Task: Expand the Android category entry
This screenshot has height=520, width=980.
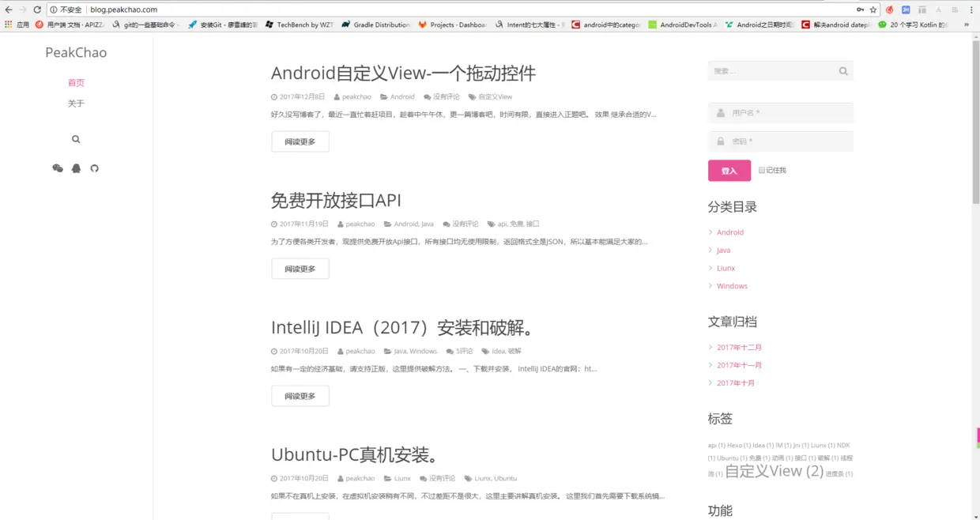Action: [x=729, y=232]
